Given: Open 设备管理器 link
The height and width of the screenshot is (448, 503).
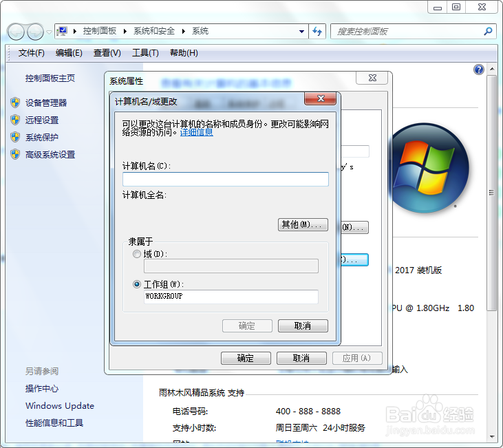Looking at the screenshot, I should 46,103.
